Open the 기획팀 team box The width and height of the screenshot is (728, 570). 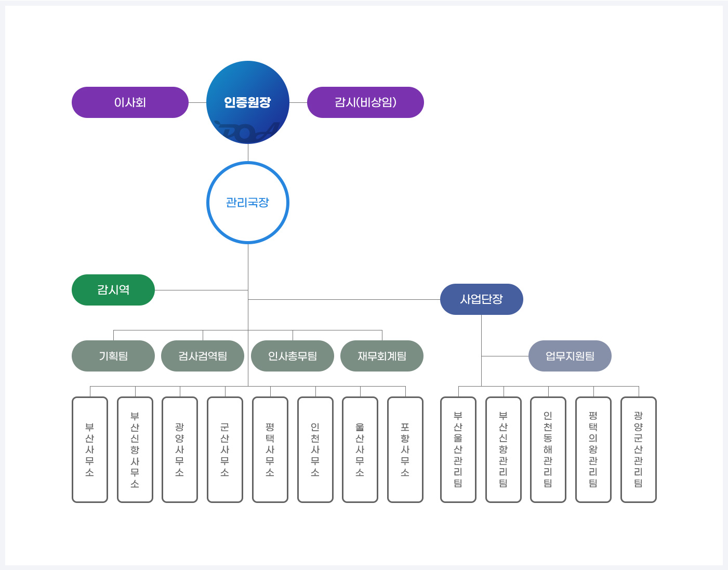click(x=113, y=356)
